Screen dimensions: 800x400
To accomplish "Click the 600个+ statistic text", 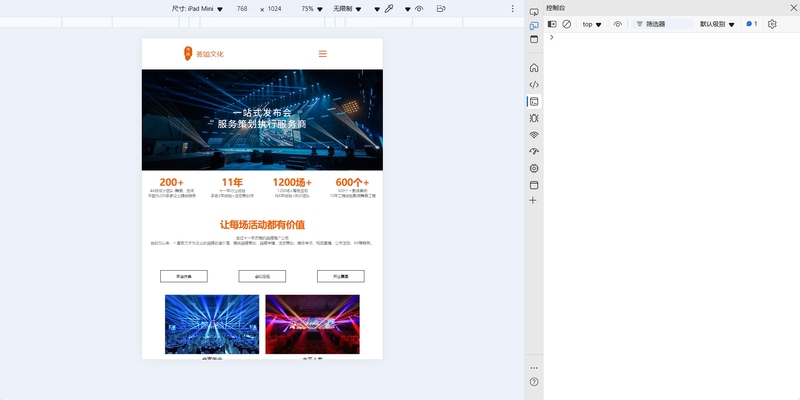I will pyautogui.click(x=353, y=182).
